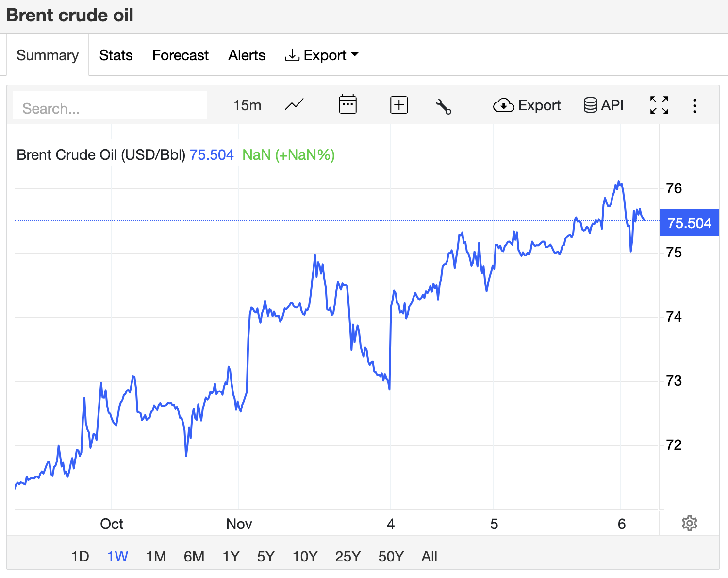Open the wrench chart tools icon

coord(444,106)
